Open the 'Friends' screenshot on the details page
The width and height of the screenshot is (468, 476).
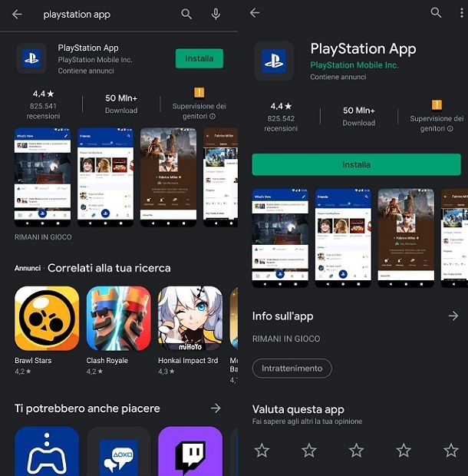(343, 238)
